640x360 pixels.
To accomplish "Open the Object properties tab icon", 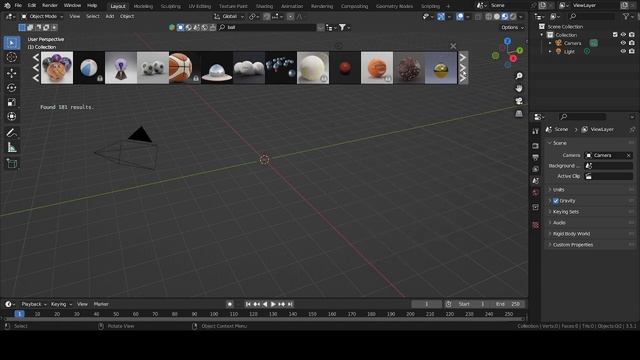I will pyautogui.click(x=536, y=207).
